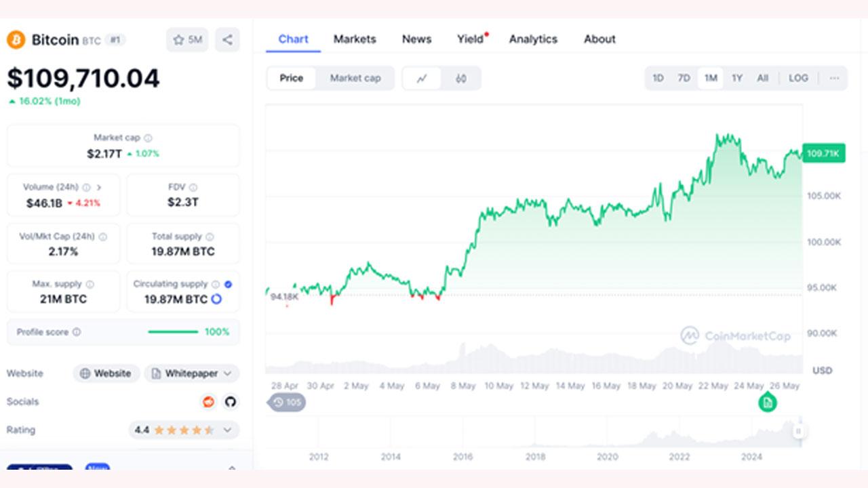Screen dimensions: 868x488
Task: Select the candlestick chart style icon
Action: [x=461, y=78]
